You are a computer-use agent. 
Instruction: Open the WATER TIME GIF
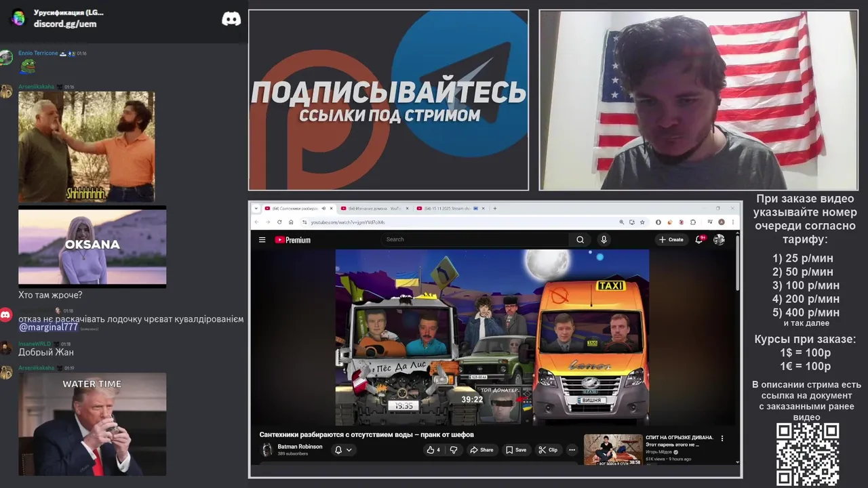(x=92, y=424)
